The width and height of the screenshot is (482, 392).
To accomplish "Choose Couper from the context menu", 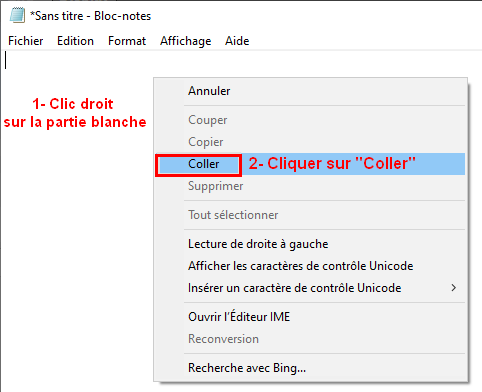I will [x=310, y=120].
